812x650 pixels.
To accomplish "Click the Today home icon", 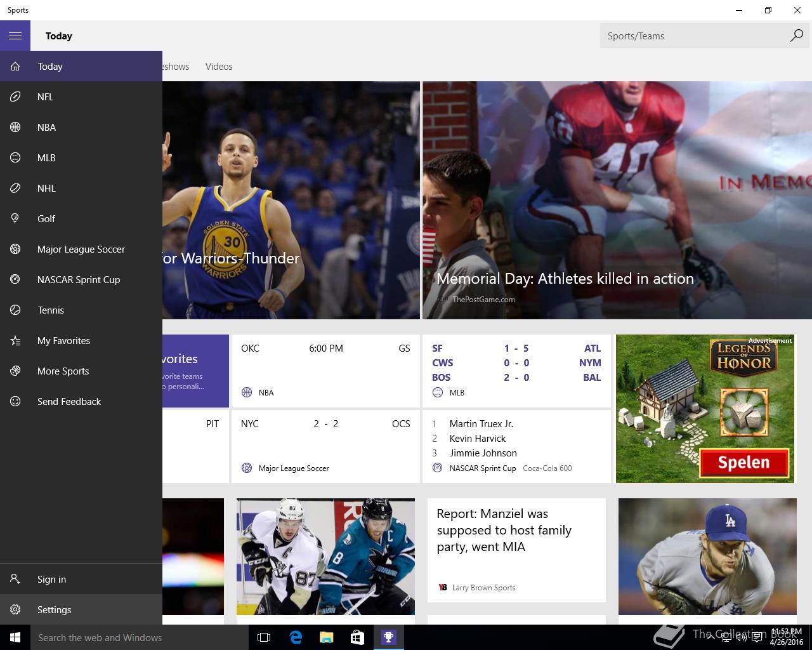I will [15, 66].
